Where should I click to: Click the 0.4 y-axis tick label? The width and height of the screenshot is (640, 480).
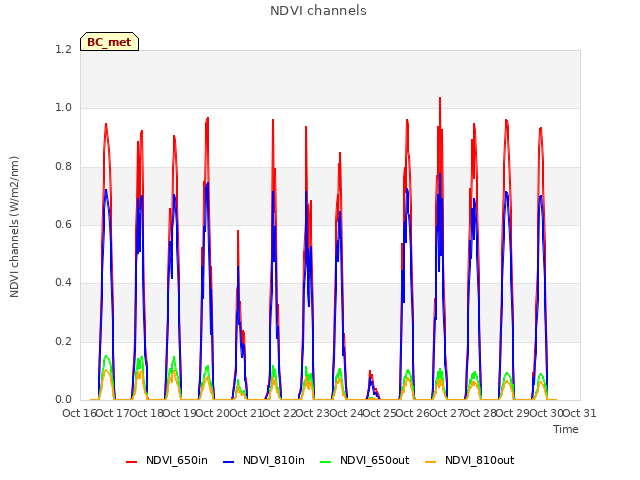pos(63,283)
